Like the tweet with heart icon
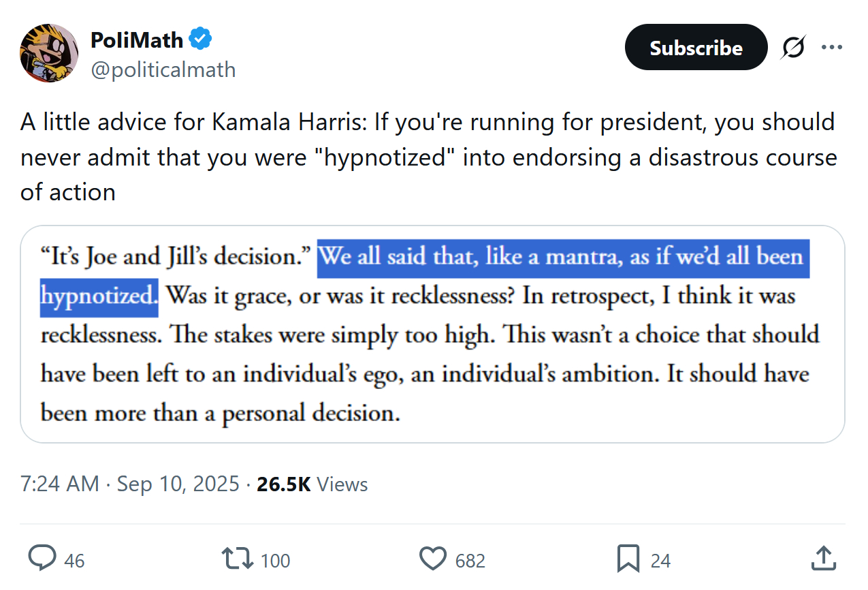The height and width of the screenshot is (590, 868). pos(433,559)
